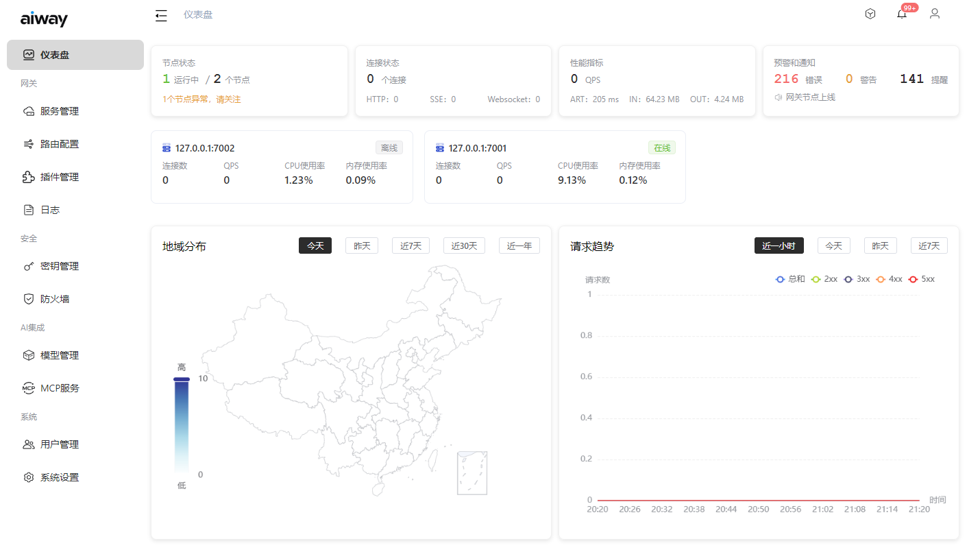
Task: Select 近7天 for the 地域分布 map
Action: (411, 245)
